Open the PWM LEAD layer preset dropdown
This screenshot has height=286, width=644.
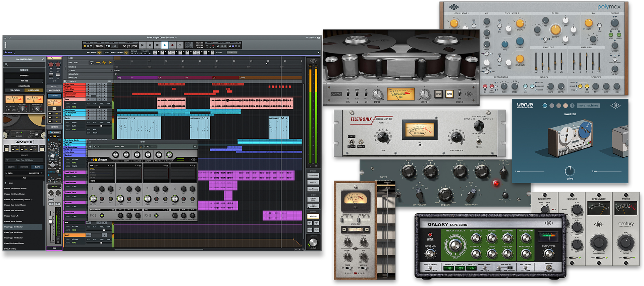pos(102,166)
